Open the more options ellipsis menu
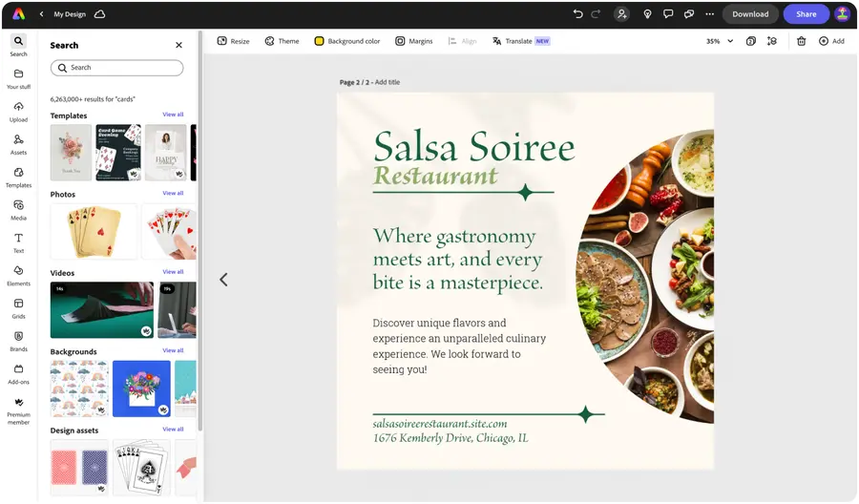The height and width of the screenshot is (504, 859). (709, 14)
